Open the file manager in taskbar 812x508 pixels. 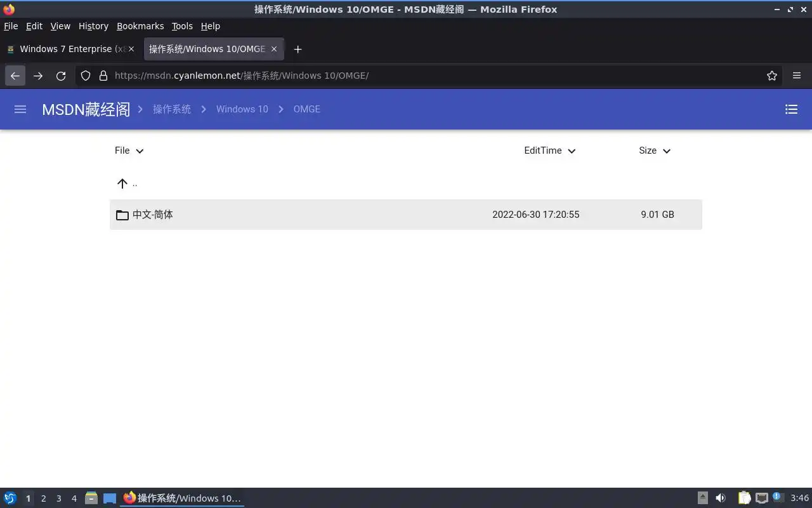tap(91, 498)
